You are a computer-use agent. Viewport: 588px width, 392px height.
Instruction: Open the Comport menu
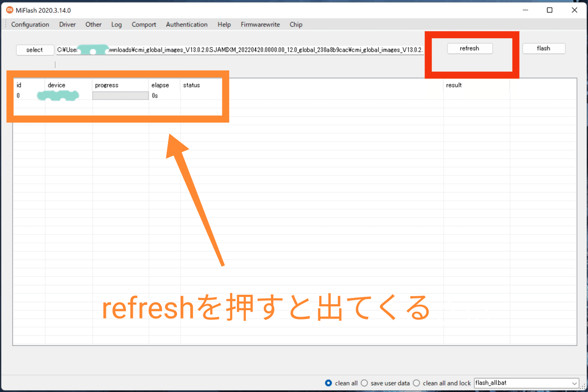[144, 24]
